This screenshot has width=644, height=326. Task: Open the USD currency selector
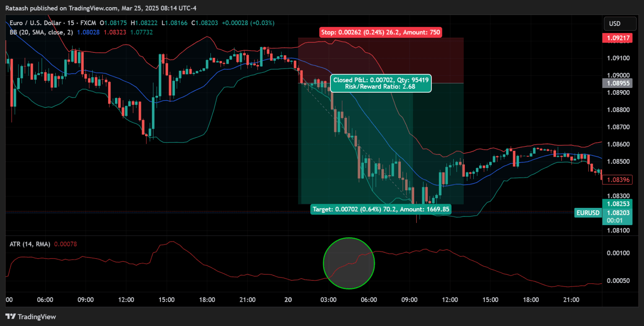pos(620,23)
